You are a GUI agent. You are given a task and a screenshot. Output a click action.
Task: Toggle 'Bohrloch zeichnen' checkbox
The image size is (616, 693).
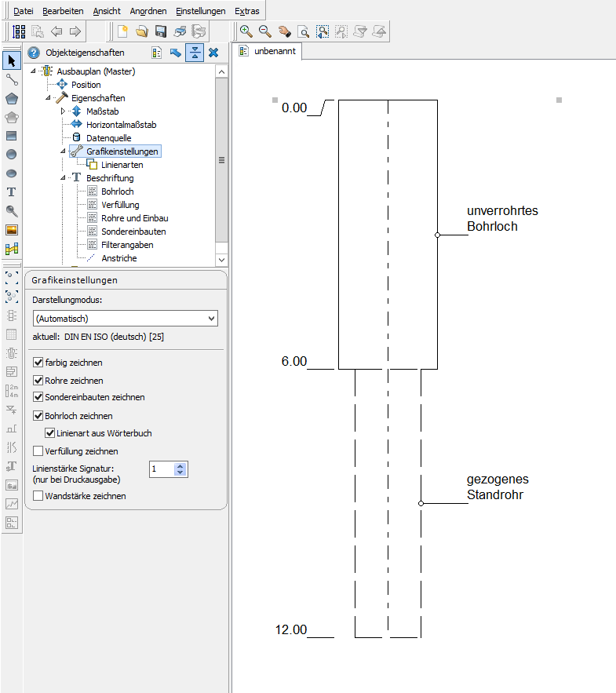coord(38,415)
